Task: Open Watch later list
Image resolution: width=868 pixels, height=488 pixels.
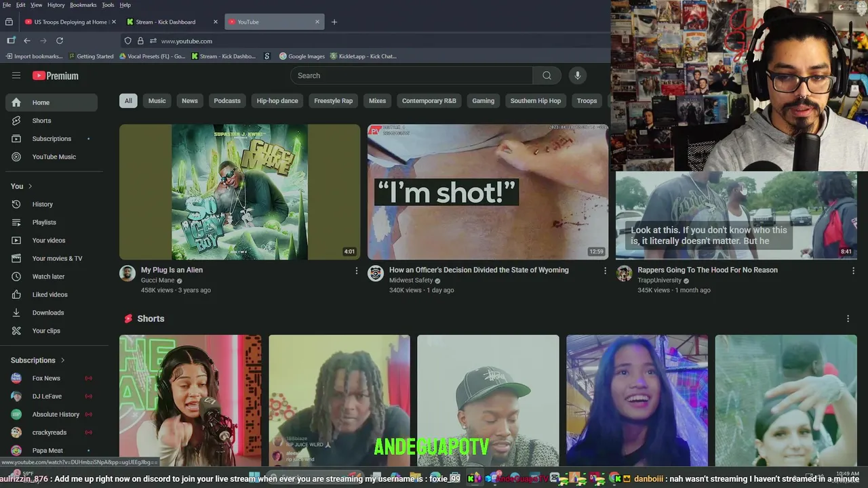Action: click(x=52, y=277)
